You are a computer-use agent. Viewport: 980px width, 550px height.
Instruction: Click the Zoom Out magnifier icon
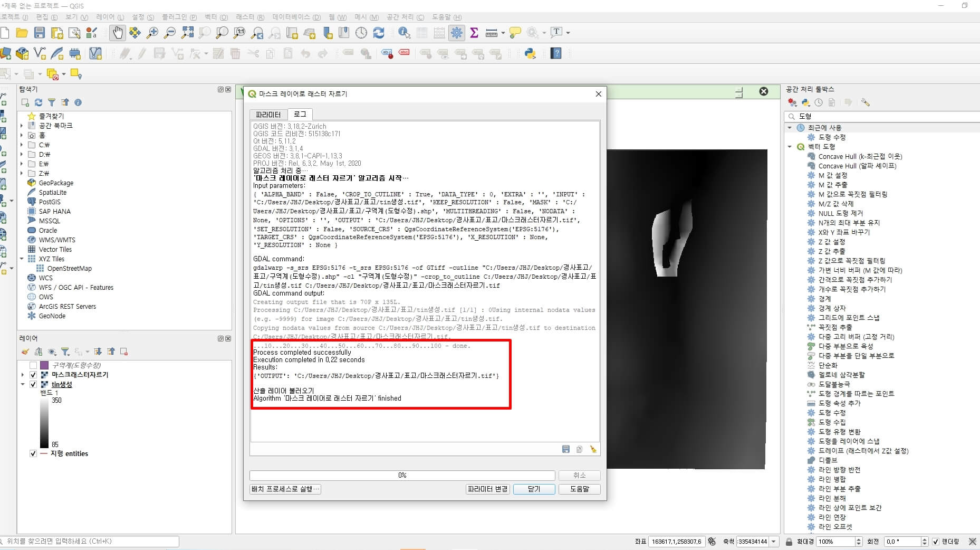tap(170, 33)
